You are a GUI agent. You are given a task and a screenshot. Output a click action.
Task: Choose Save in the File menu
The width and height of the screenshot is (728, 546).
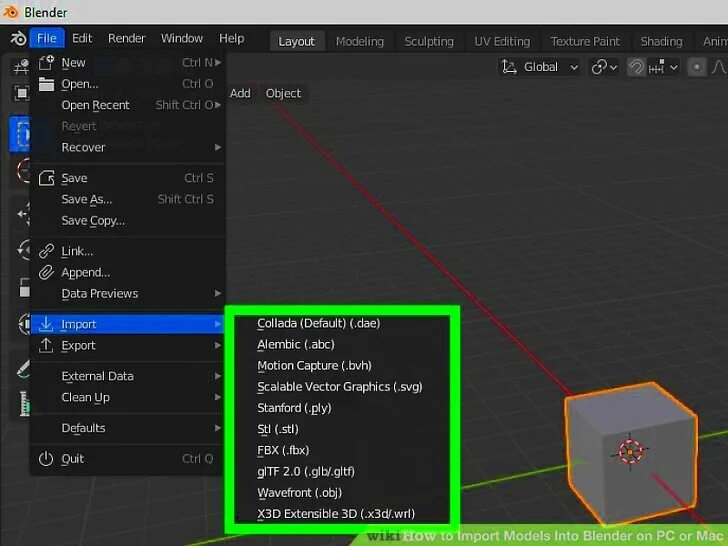pyautogui.click(x=128, y=178)
